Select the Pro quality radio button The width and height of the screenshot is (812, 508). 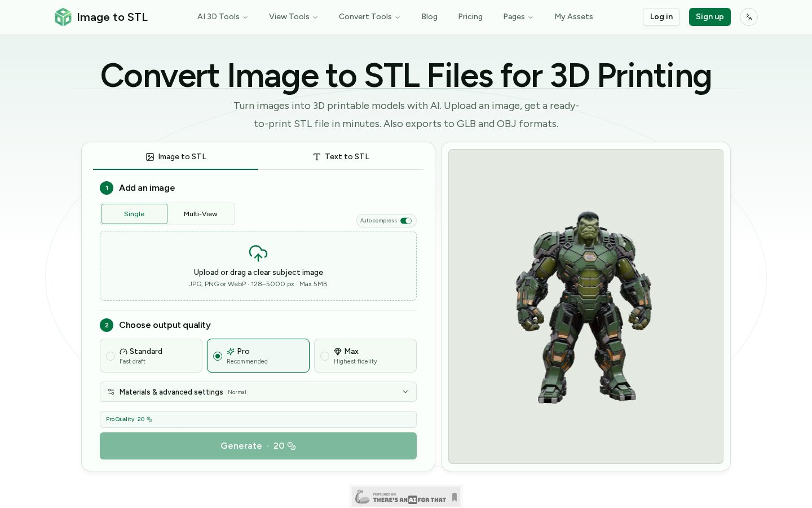pos(218,356)
